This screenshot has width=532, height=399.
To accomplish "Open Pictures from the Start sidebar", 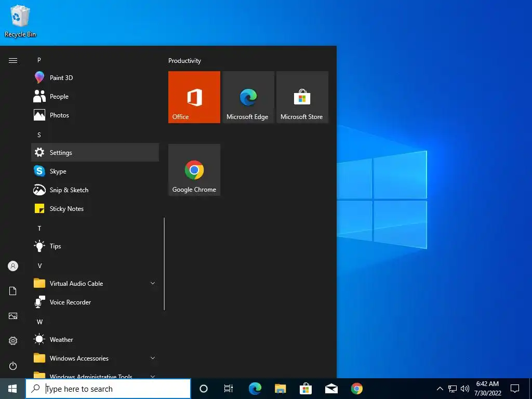I will [x=13, y=316].
